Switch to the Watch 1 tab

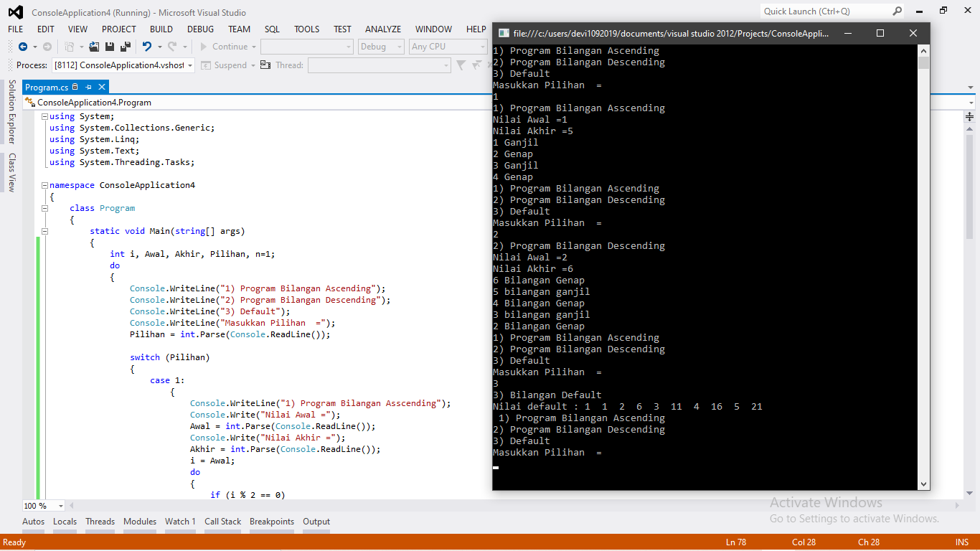(x=180, y=522)
